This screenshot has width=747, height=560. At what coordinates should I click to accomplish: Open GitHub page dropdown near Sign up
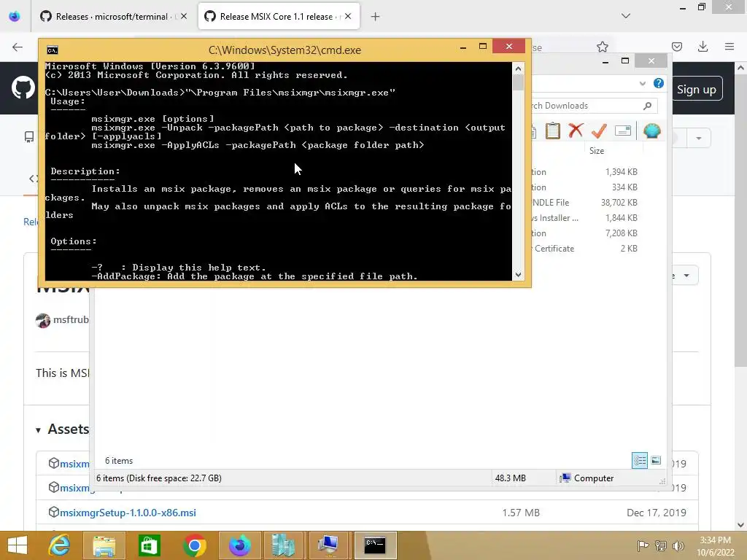click(698, 138)
